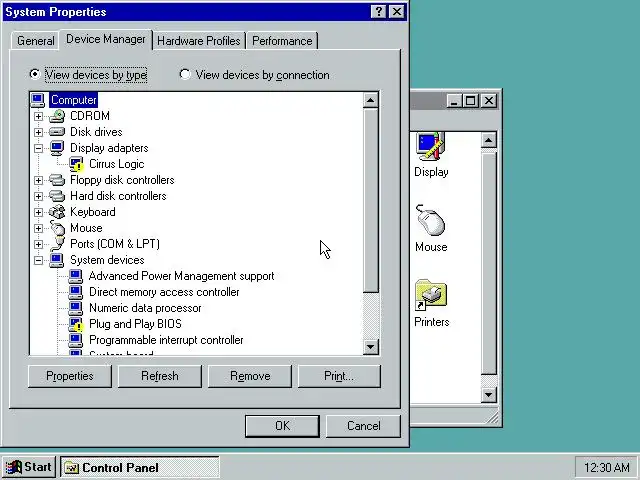This screenshot has height=480, width=640.
Task: Click the 12:30 AM taskbar clock
Action: pos(607,468)
